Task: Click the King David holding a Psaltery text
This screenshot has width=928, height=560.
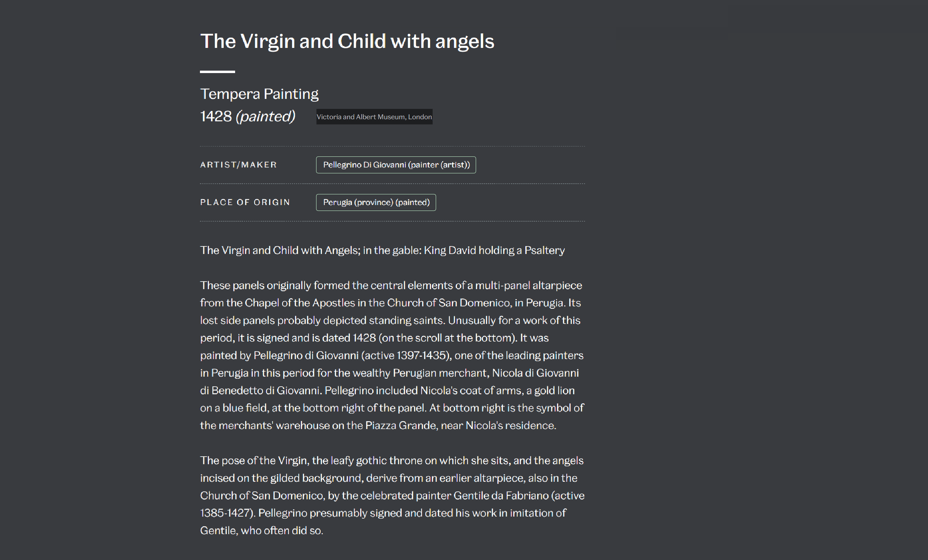Action: [494, 251]
